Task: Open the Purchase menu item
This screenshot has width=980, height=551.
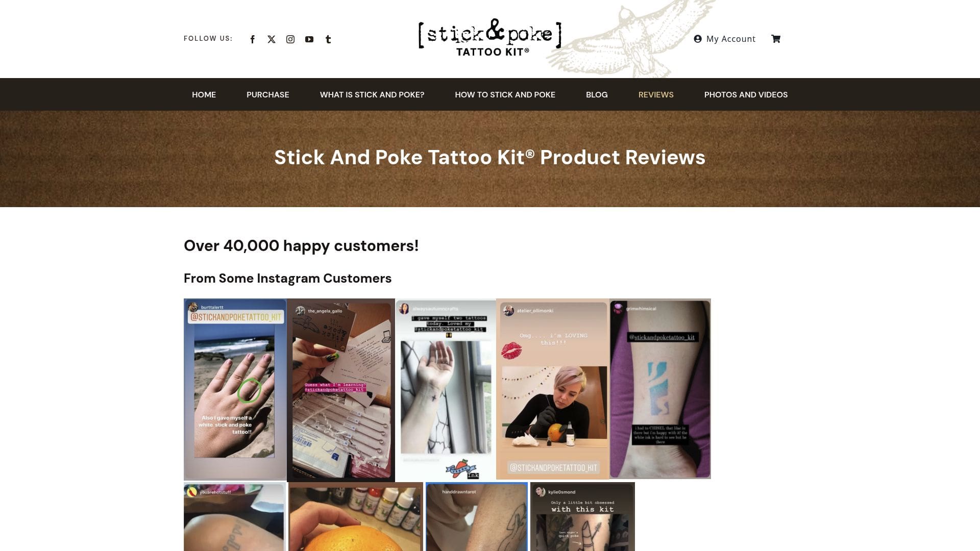Action: coord(268,94)
